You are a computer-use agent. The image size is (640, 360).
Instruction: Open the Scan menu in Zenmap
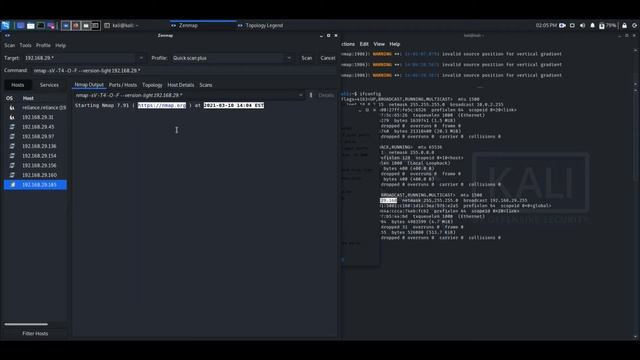pos(9,45)
